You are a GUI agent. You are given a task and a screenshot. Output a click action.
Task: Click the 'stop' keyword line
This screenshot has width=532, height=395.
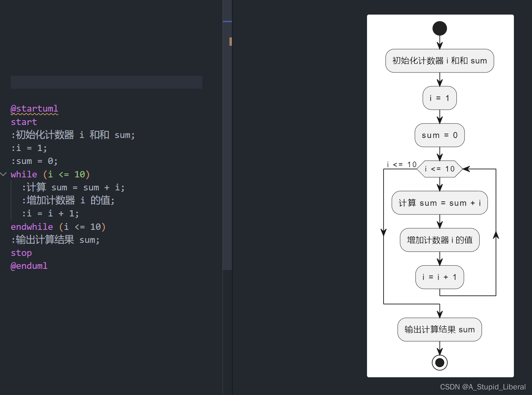(21, 253)
